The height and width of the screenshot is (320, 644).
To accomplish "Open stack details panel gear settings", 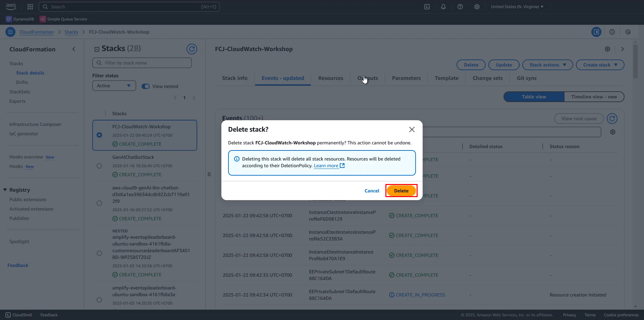I will [x=607, y=49].
